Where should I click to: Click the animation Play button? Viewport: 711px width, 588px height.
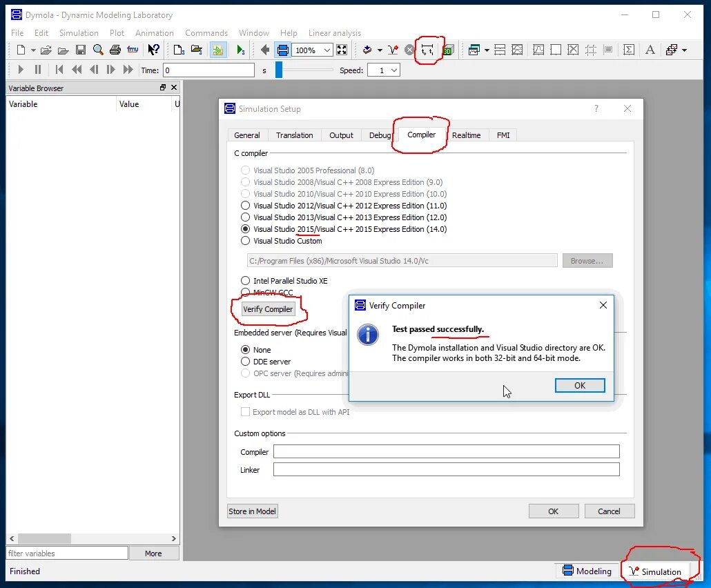[21, 70]
